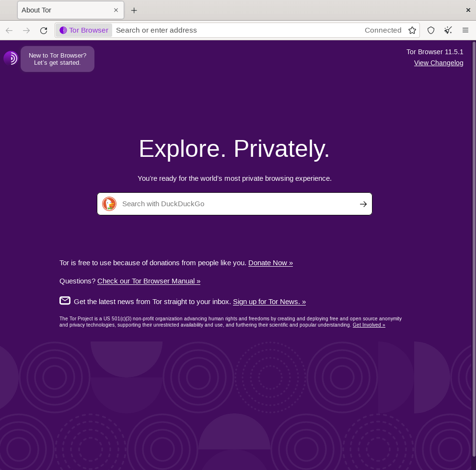The image size is (476, 470).
Task: Open the Tor Browser circuit panel badge
Action: point(84,30)
